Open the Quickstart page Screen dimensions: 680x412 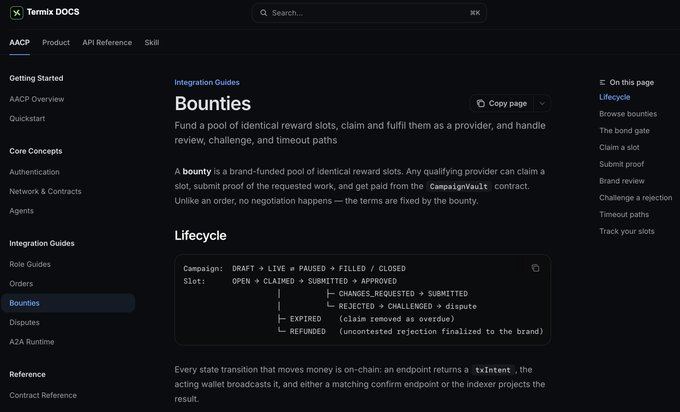(x=27, y=118)
